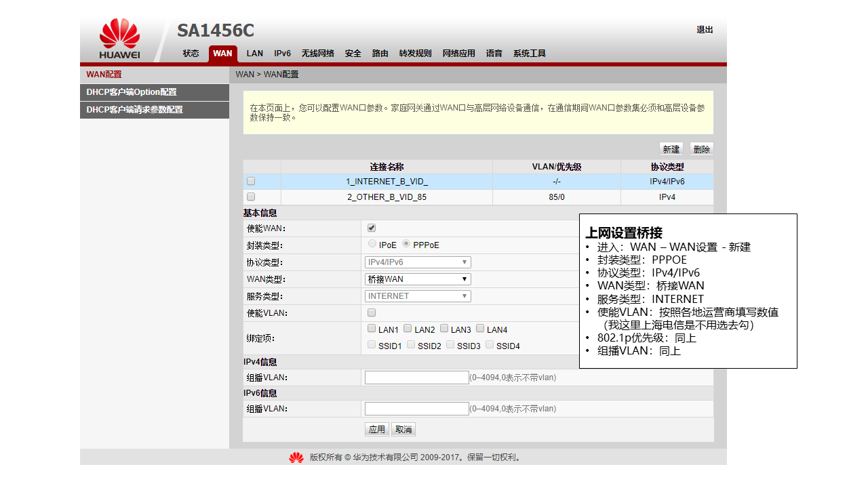Viewport: 868px width, 488px height.
Task: Click the 应用 button
Action: pyautogui.click(x=376, y=429)
